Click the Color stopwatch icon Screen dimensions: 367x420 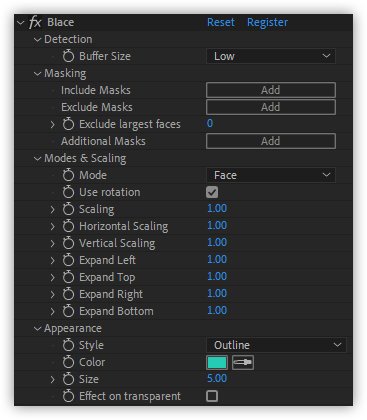pyautogui.click(x=68, y=362)
